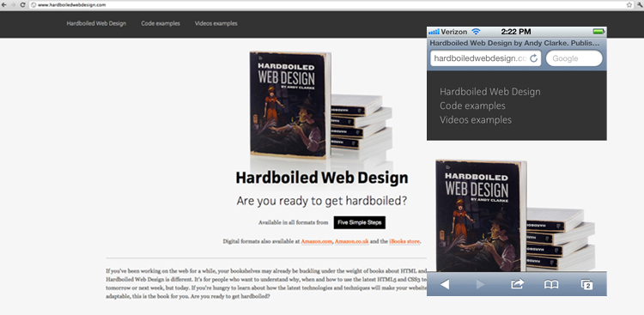Screen dimensions: 644x315
Task: Follow the Amazon.com link
Action: (316, 241)
